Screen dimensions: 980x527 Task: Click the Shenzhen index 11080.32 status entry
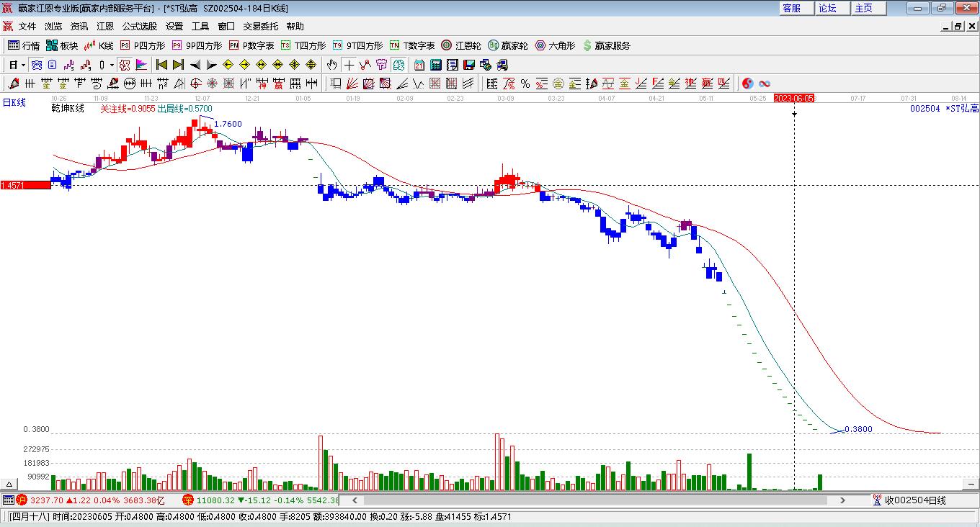coord(261,500)
